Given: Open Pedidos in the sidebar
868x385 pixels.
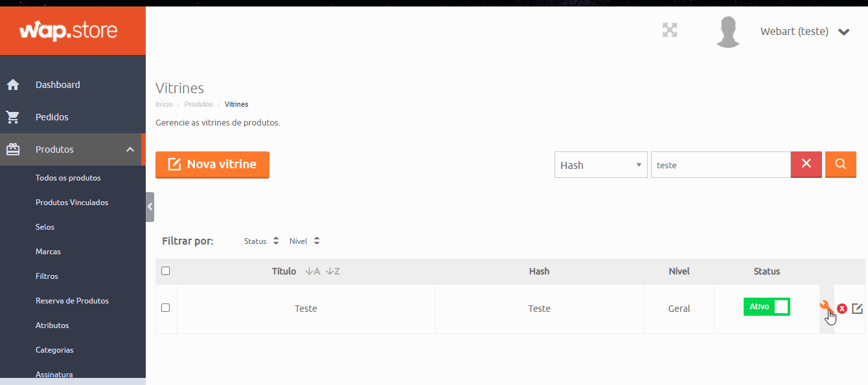Looking at the screenshot, I should 52,117.
